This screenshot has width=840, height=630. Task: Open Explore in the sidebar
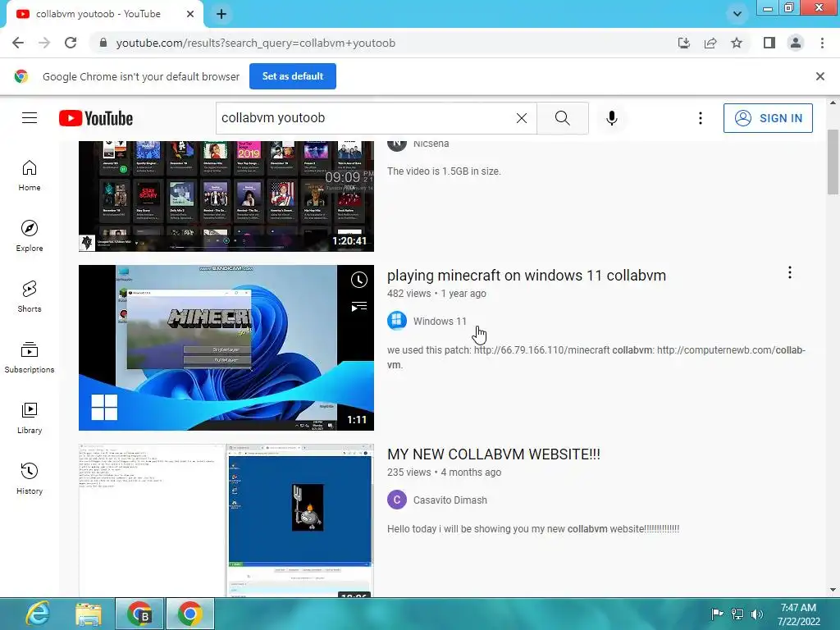tap(30, 236)
